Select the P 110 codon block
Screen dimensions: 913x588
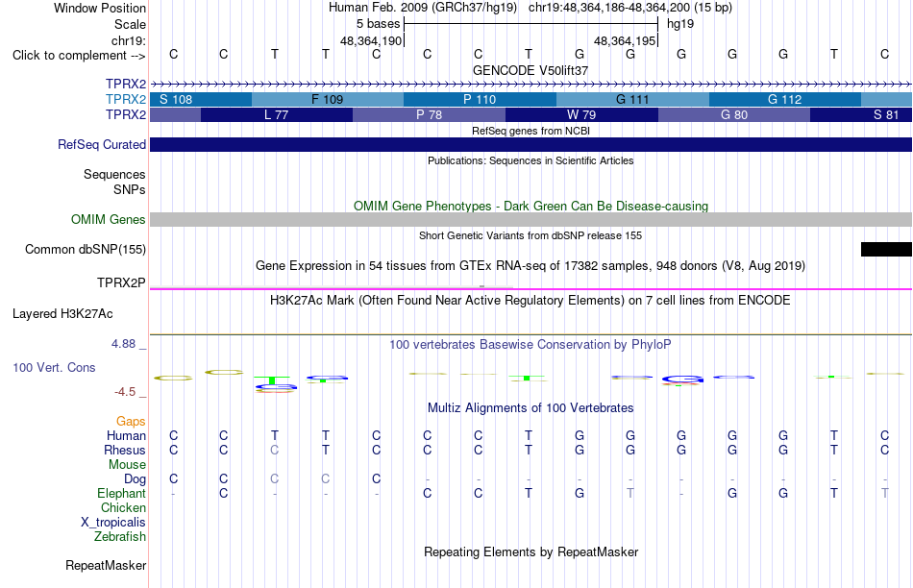(480, 100)
